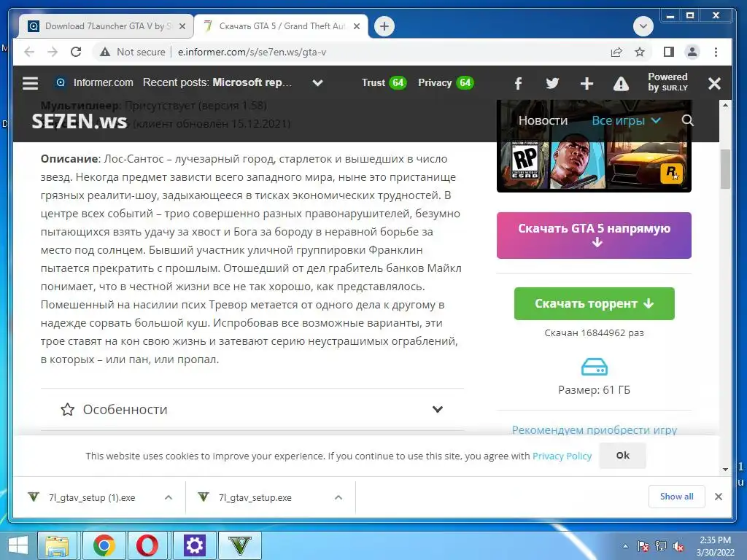Expand the Все игры dropdown menu
The image size is (747, 560).
click(626, 120)
